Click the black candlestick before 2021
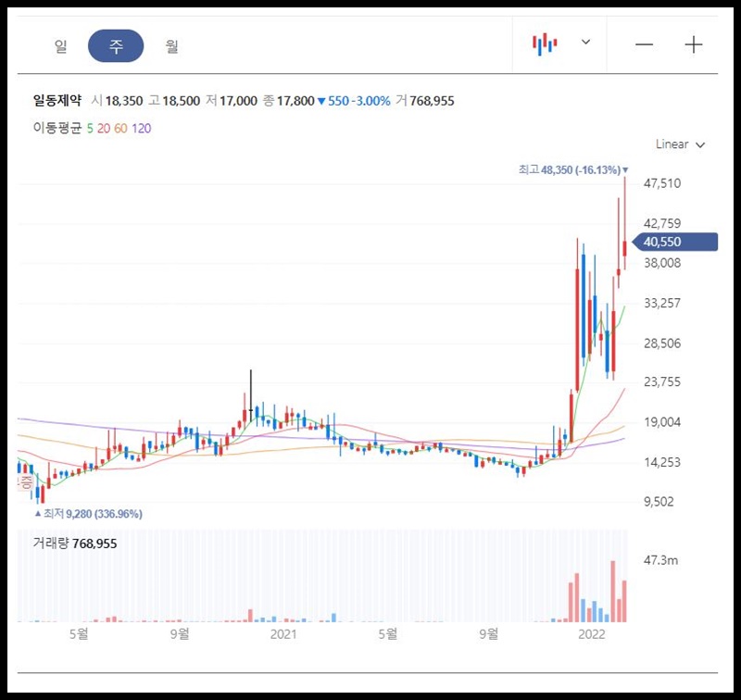Image resolution: width=741 pixels, height=700 pixels. coord(251,394)
